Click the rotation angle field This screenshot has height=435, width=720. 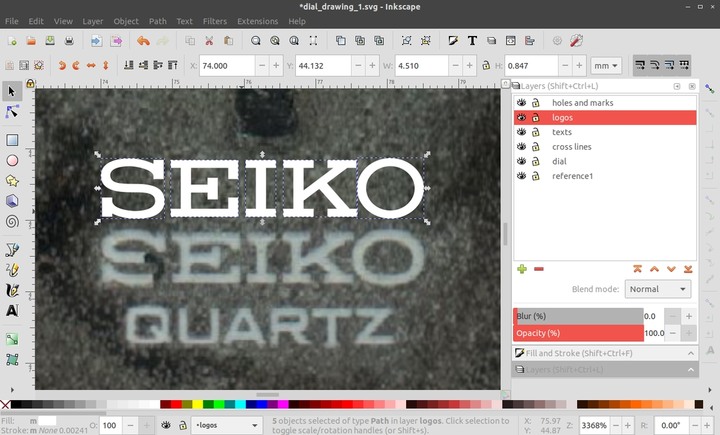click(x=672, y=425)
